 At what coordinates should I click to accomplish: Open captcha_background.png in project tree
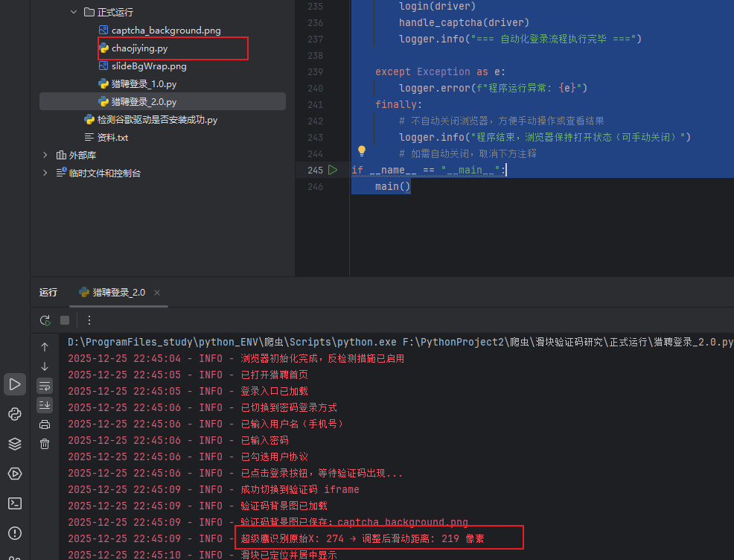coord(166,31)
